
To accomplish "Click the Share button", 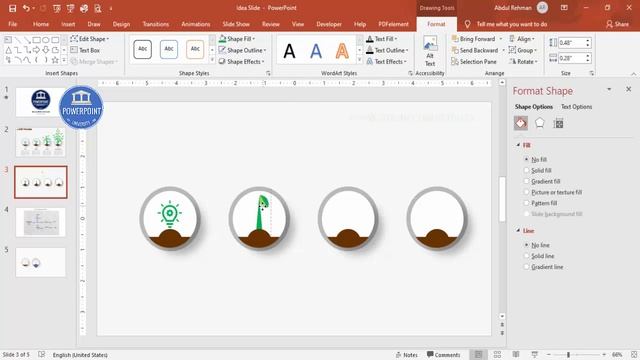I will click(618, 24).
